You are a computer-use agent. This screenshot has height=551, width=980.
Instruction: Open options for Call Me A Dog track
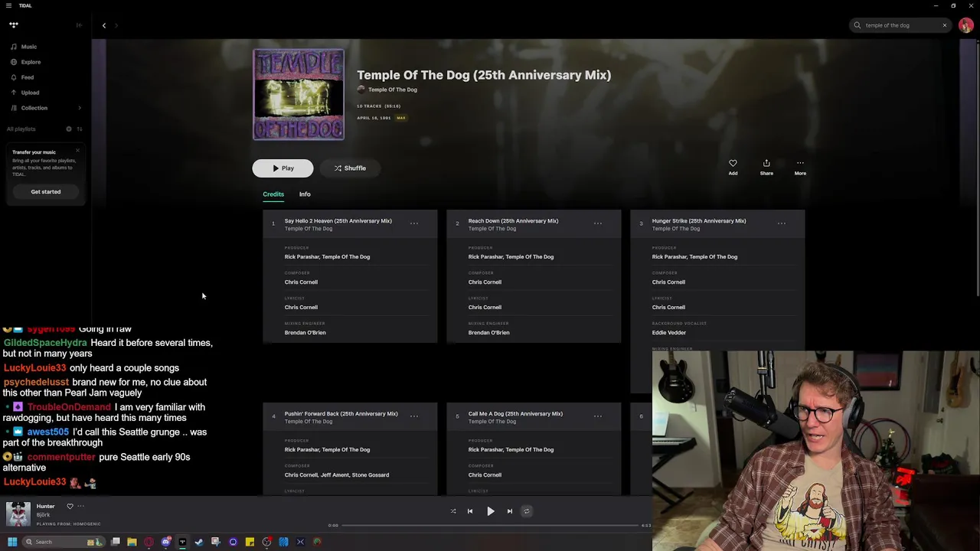pyautogui.click(x=598, y=416)
